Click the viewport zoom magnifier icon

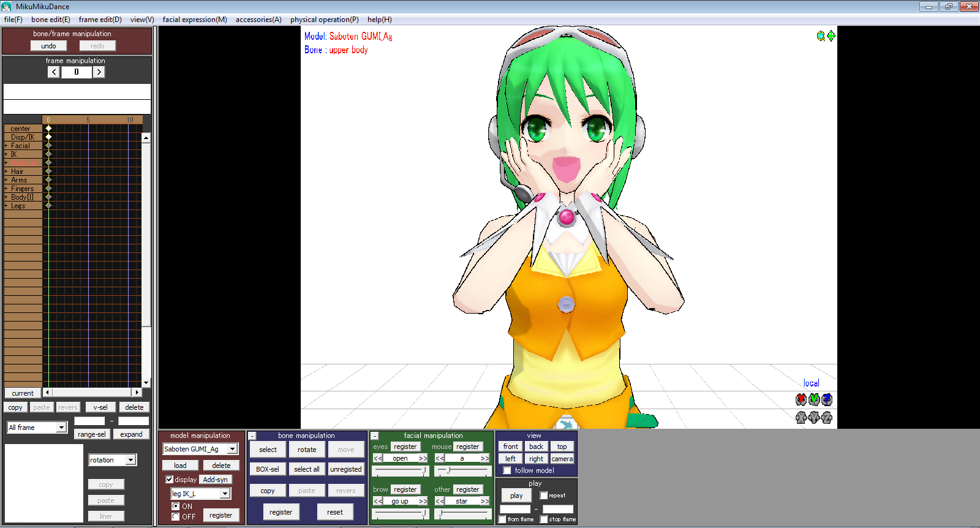821,36
